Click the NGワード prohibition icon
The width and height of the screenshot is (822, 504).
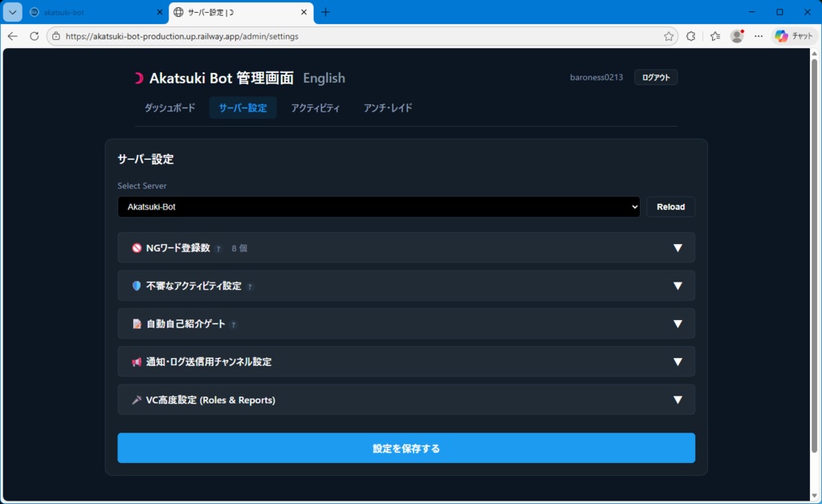[136, 248]
